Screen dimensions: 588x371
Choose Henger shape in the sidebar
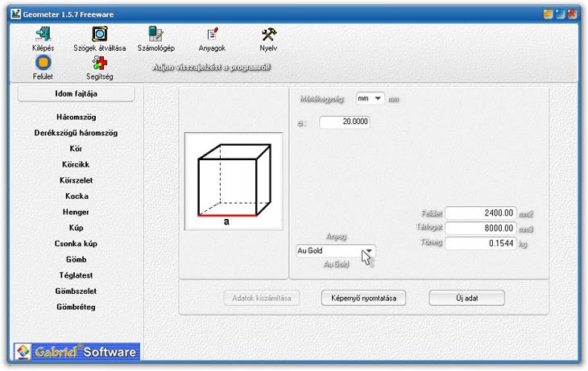click(x=77, y=212)
